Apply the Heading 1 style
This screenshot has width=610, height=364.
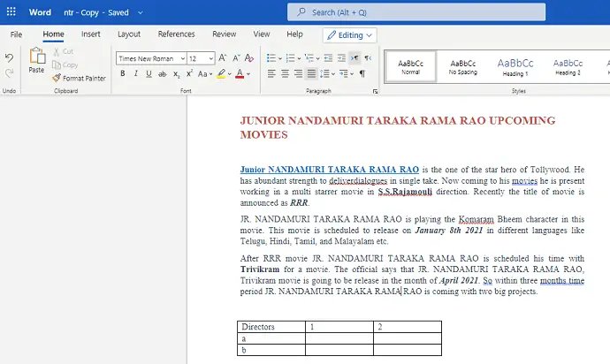tap(515, 66)
